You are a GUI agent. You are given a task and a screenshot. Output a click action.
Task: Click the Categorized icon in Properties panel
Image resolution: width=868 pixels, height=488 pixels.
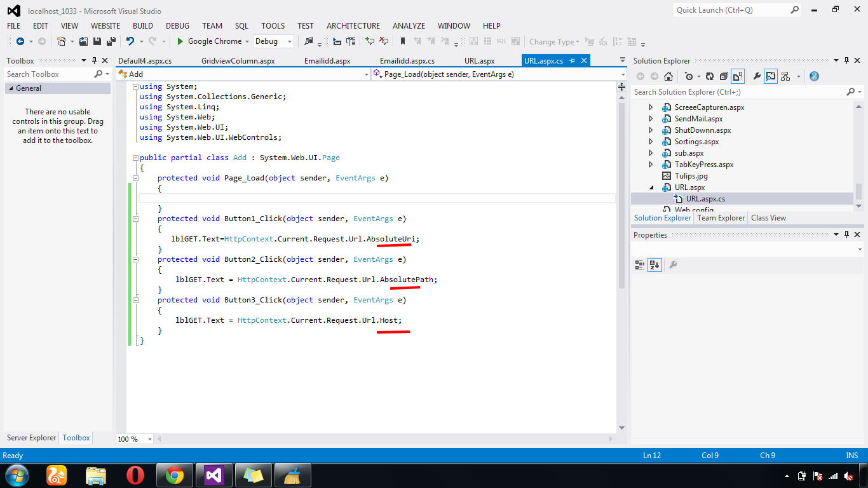(640, 264)
